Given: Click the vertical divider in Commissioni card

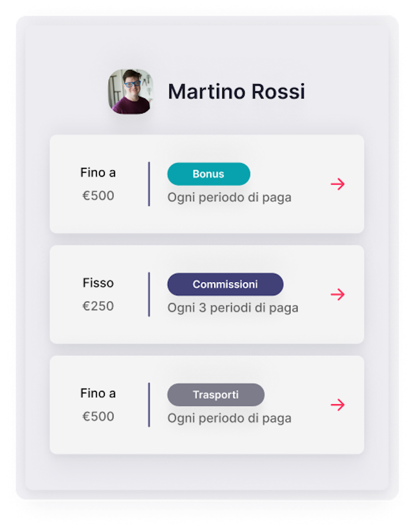Looking at the screenshot, I should click(x=149, y=294).
